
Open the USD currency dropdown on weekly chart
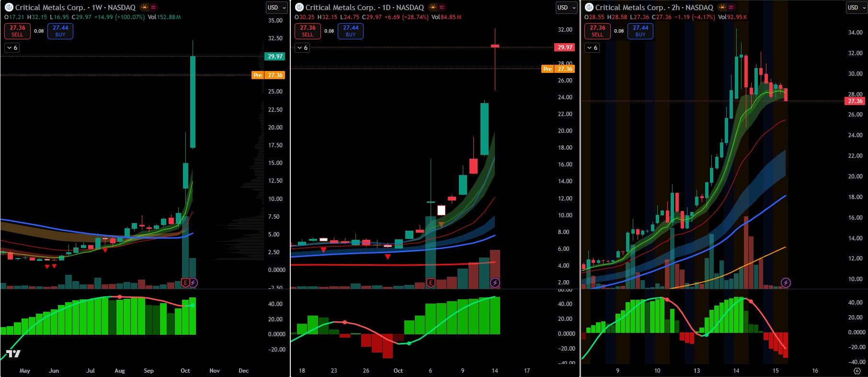coord(276,8)
